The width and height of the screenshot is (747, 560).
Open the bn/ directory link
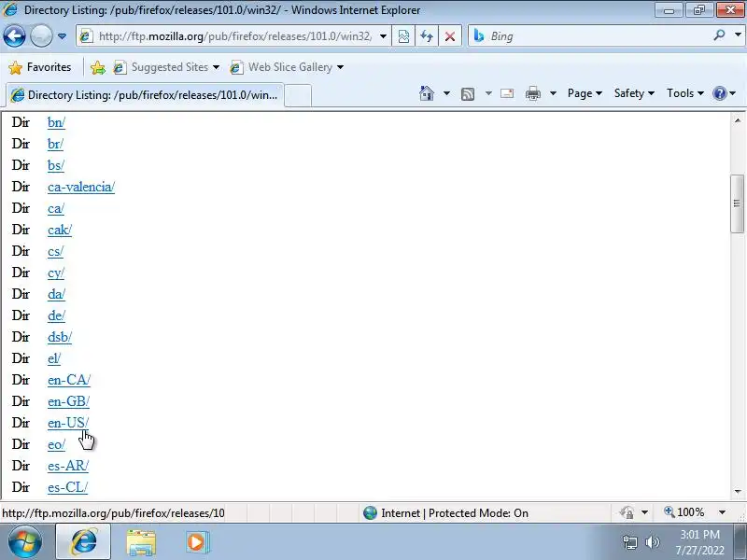pos(56,122)
